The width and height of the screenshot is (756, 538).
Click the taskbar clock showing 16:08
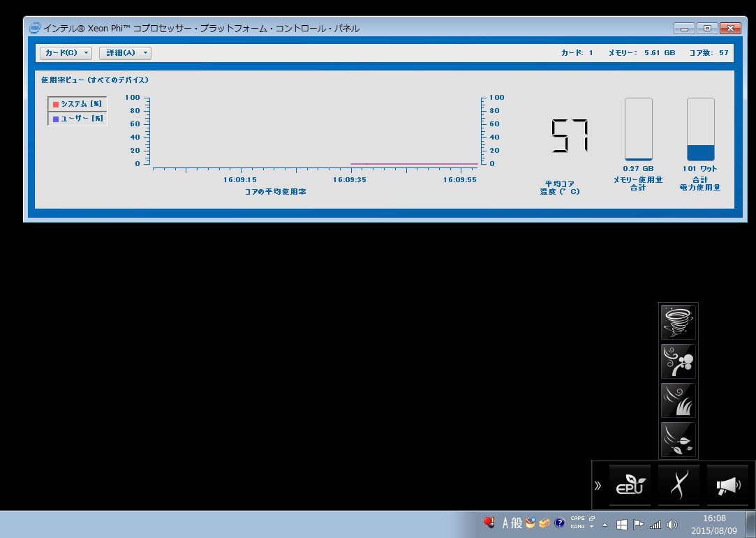[714, 525]
